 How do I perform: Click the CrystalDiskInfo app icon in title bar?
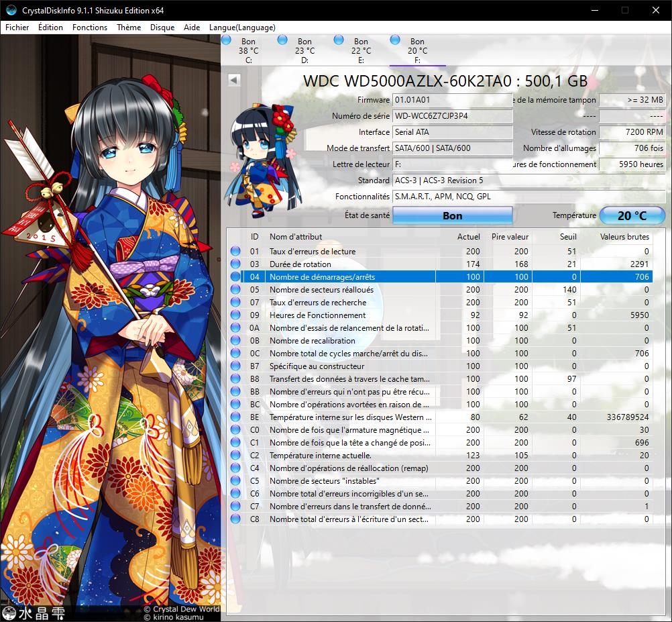point(11,11)
